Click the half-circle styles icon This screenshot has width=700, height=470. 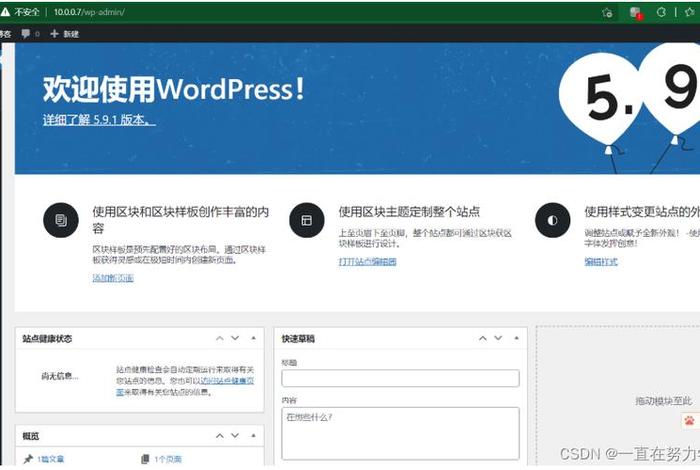(x=553, y=220)
